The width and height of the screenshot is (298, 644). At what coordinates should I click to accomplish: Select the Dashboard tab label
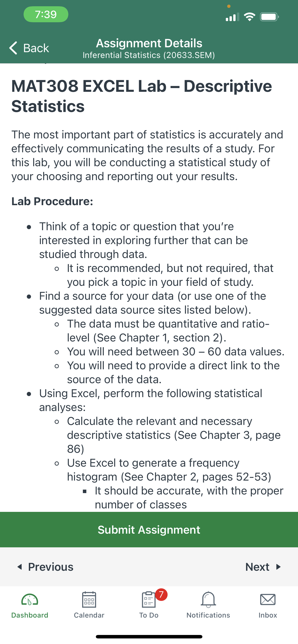coord(29,615)
